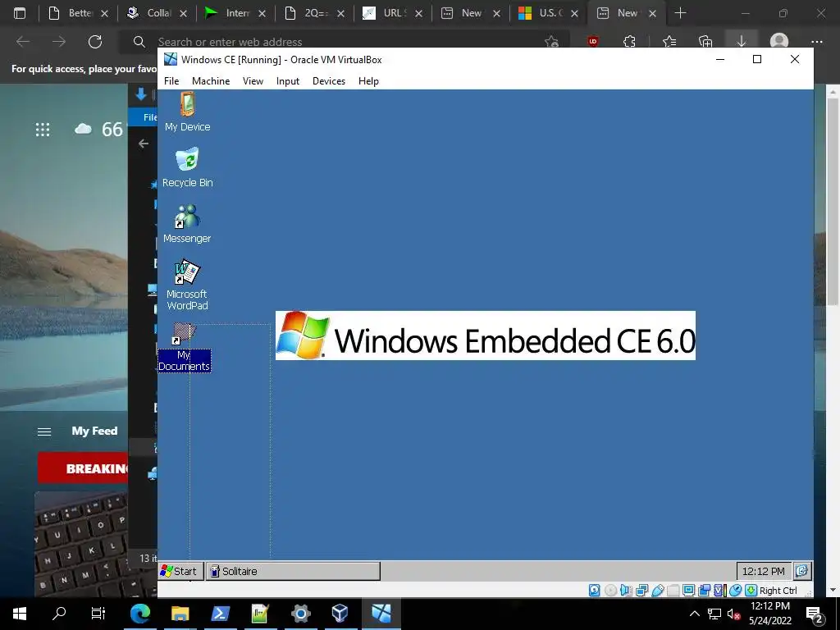Open Microsoft Edge from host taskbar

point(139,613)
